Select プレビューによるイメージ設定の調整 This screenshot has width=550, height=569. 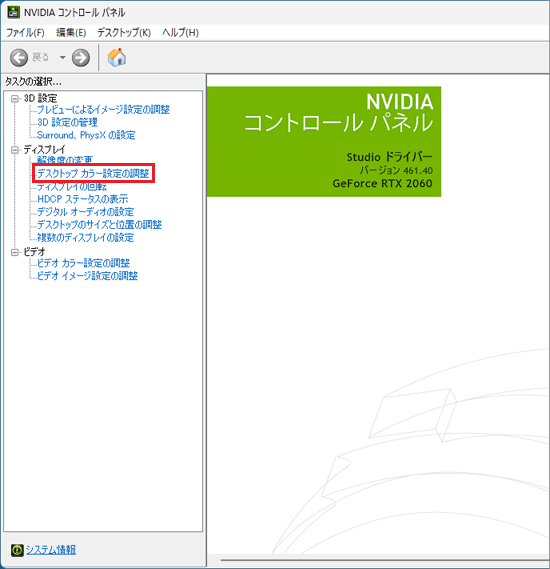point(103,110)
